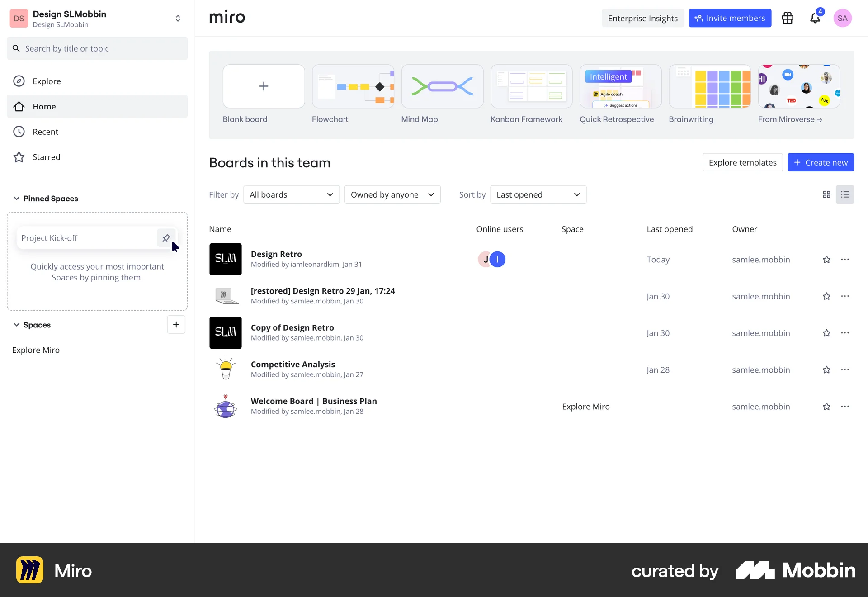Click the Create new button
Viewport: 868px width, 597px height.
821,162
